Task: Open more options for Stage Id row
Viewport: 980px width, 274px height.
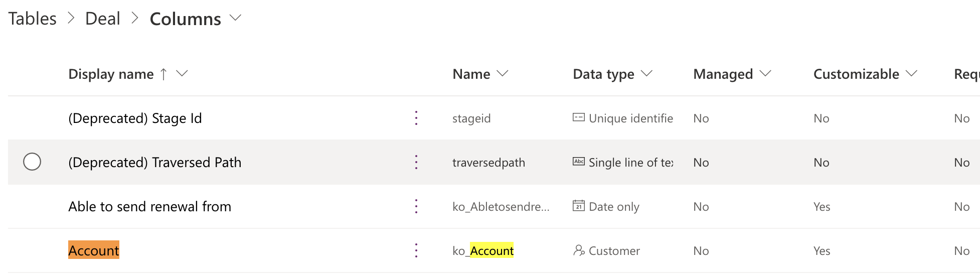Action: [416, 118]
